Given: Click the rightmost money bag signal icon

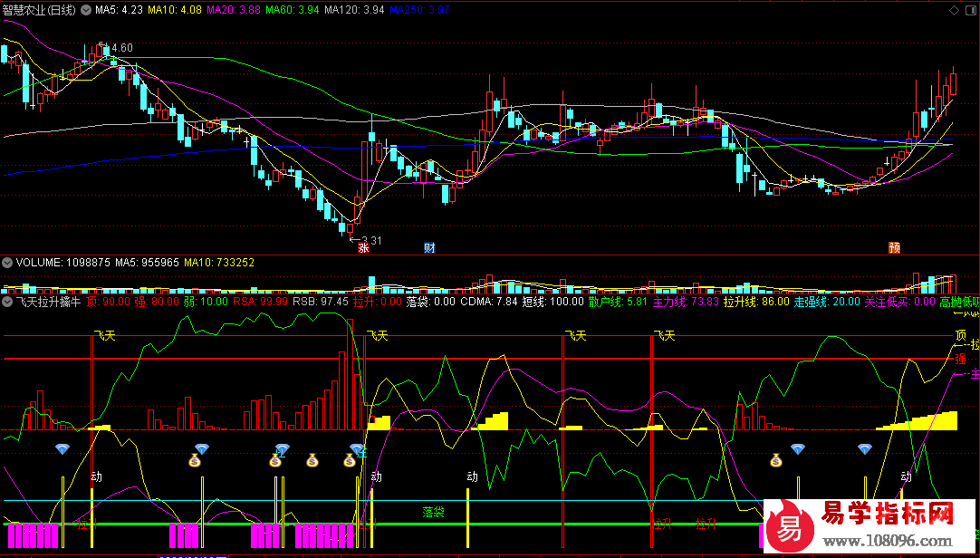Looking at the screenshot, I should 775,460.
